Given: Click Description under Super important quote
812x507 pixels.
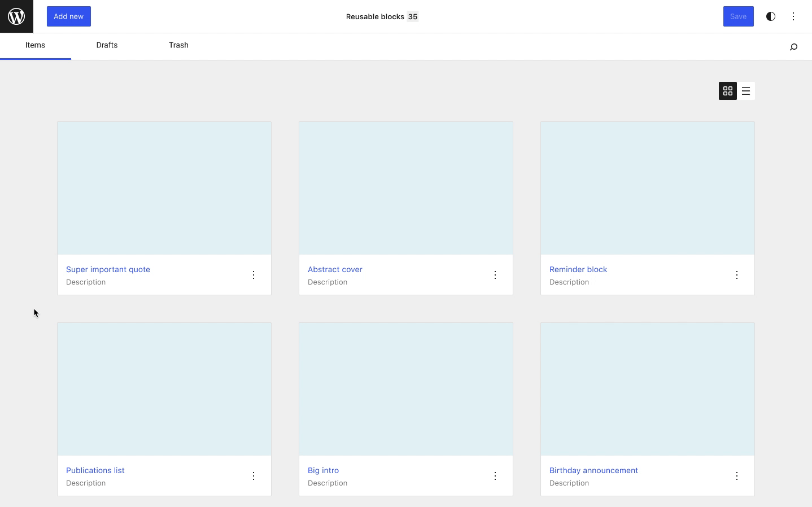Looking at the screenshot, I should (86, 282).
